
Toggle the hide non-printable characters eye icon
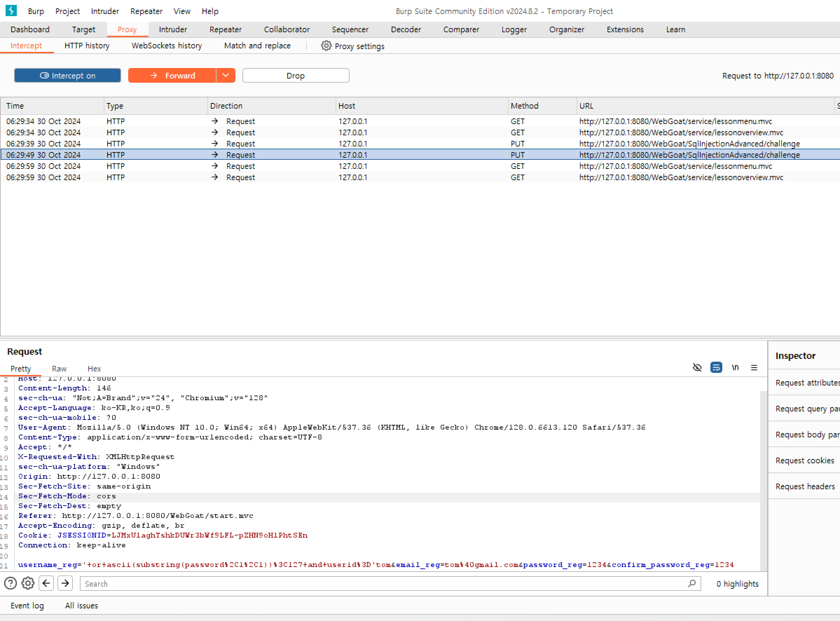(697, 367)
